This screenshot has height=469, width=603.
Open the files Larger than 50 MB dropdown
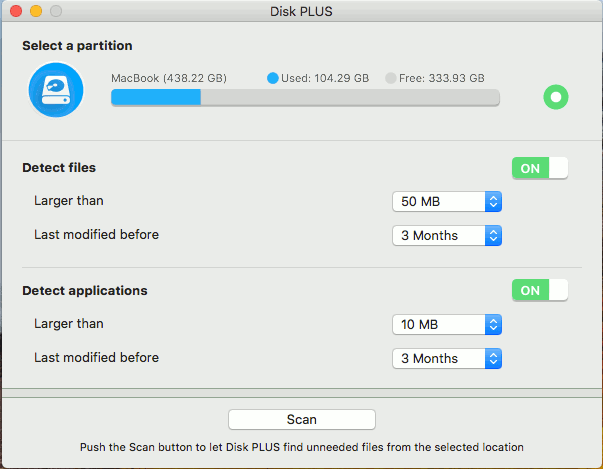[447, 201]
